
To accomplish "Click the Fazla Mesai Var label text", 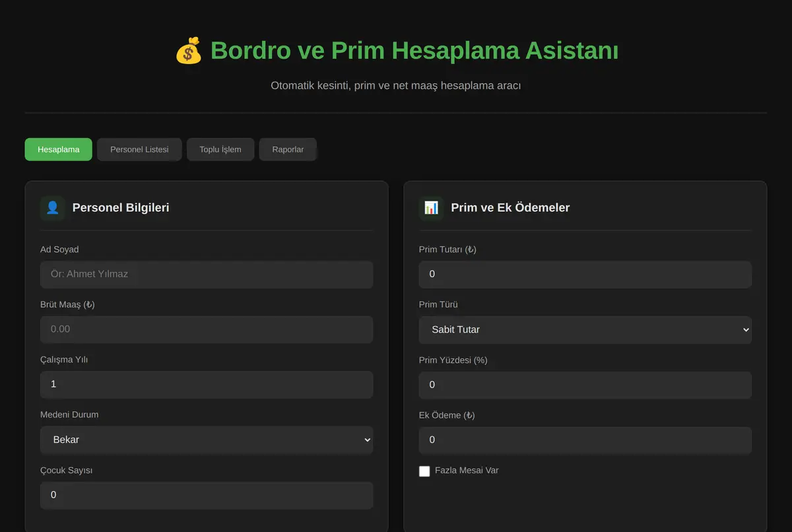I will (x=467, y=471).
